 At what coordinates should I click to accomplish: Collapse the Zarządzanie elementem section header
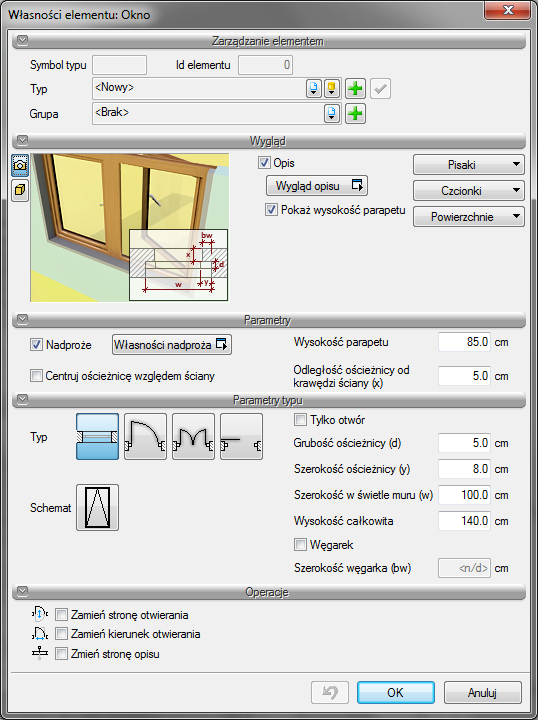click(x=22, y=40)
